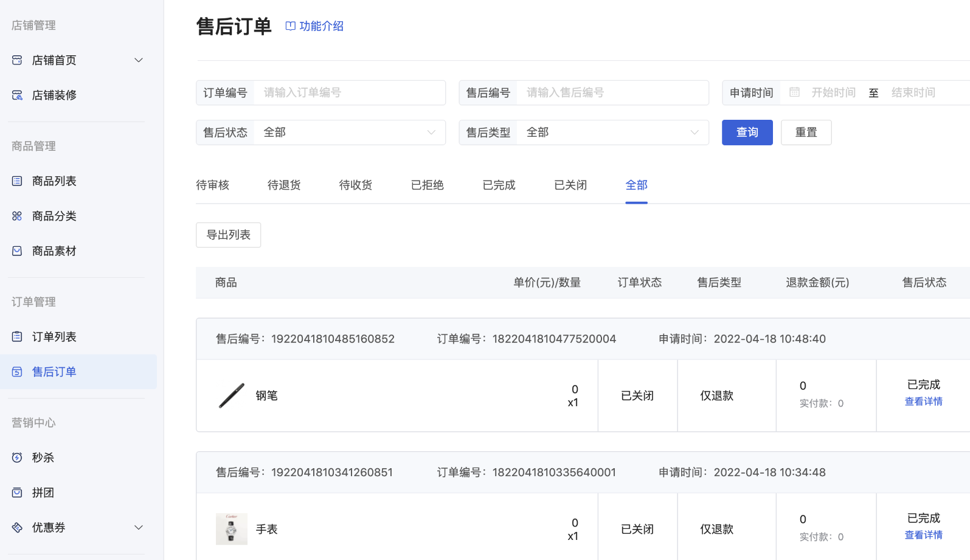Click the 导出列表 button

pos(229,235)
